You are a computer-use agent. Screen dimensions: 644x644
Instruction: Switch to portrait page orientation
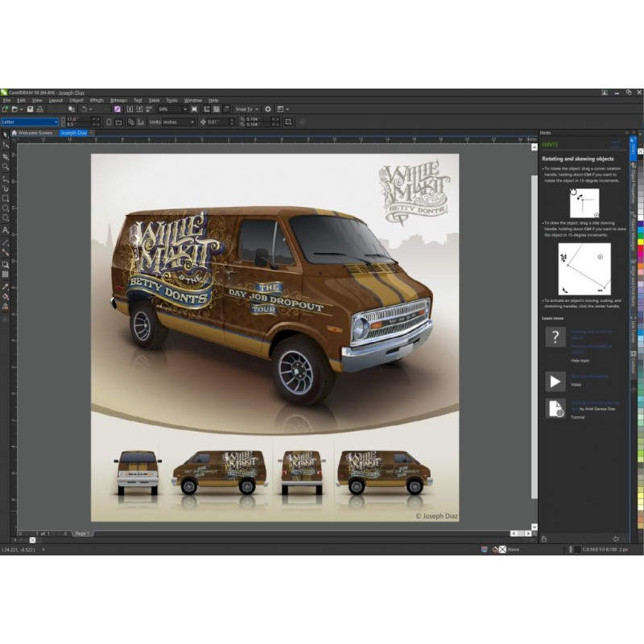tap(108, 122)
